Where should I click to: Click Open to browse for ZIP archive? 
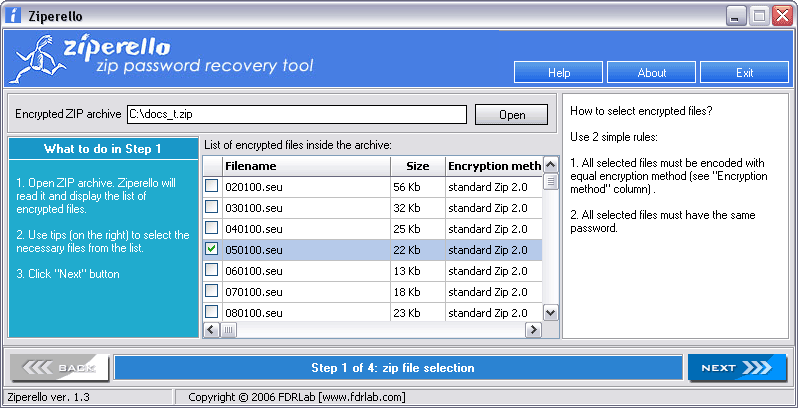511,114
